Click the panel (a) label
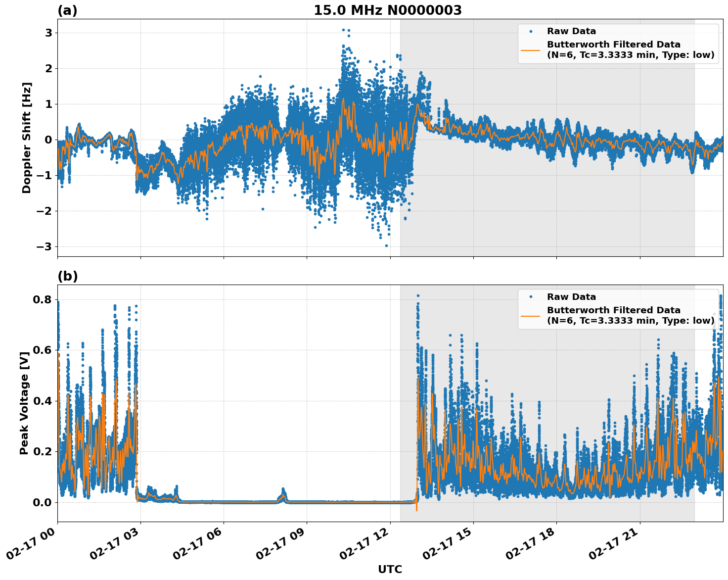The width and height of the screenshot is (728, 580). point(67,10)
